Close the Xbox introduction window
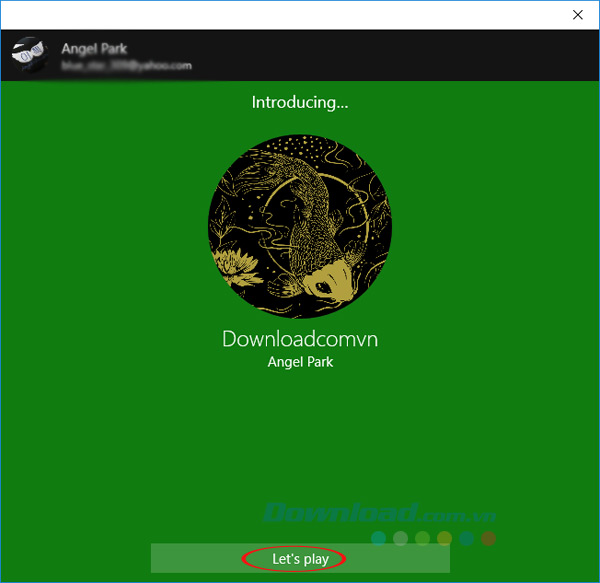The height and width of the screenshot is (583, 600). 577,15
